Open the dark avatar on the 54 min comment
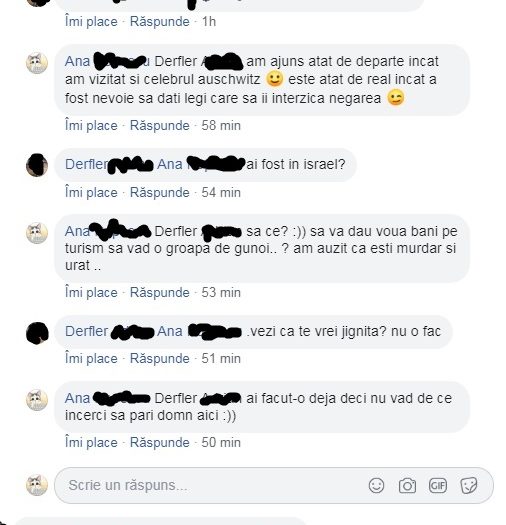Viewport: 506px width, 525px height. [37, 165]
